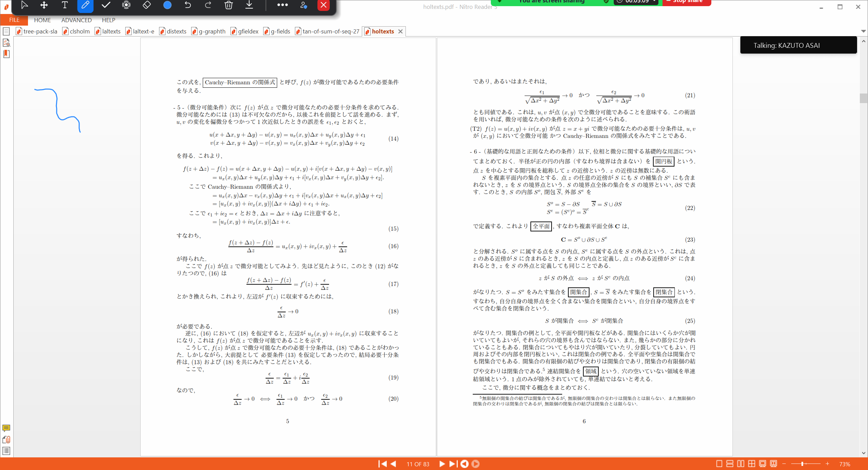The image size is (868, 470).
Task: Choose the blue pen color swatch
Action: [167, 5]
